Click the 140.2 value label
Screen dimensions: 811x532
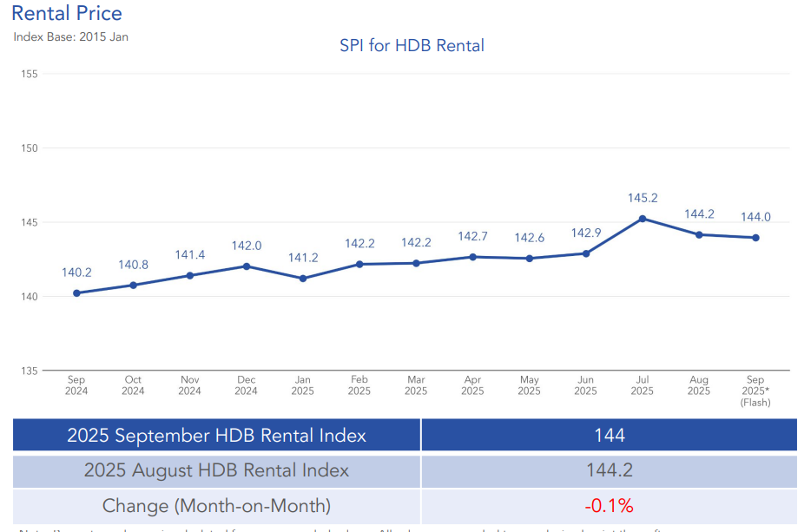point(76,273)
